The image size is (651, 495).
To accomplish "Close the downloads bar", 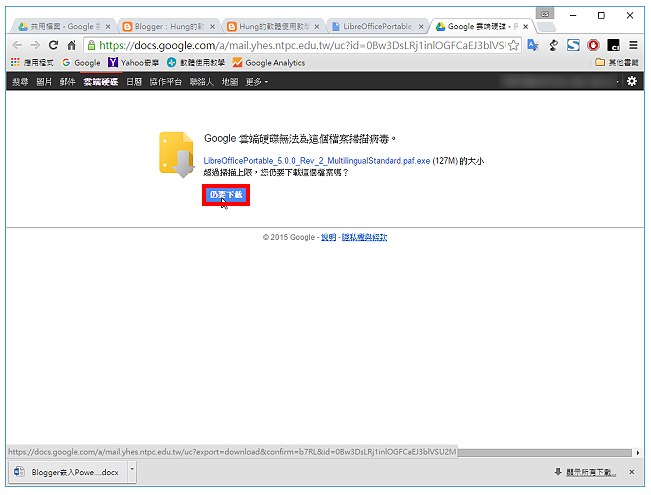I will (x=631, y=472).
